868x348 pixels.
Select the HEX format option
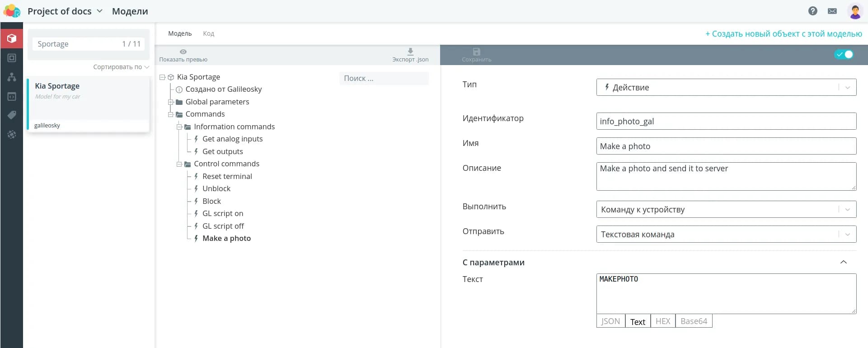pyautogui.click(x=662, y=321)
